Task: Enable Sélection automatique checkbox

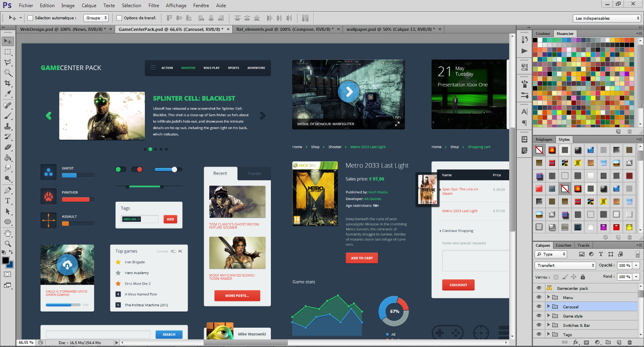Action: pyautogui.click(x=30, y=18)
